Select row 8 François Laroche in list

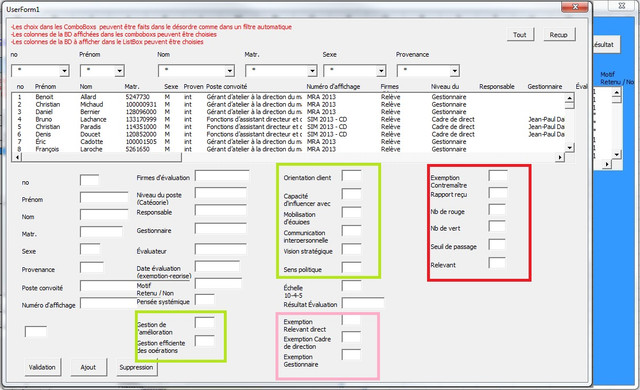pyautogui.click(x=288, y=149)
